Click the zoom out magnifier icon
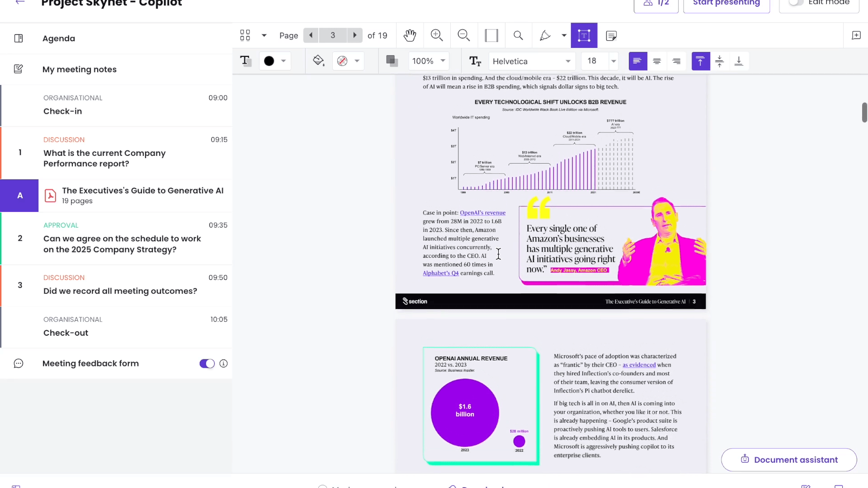 click(464, 35)
